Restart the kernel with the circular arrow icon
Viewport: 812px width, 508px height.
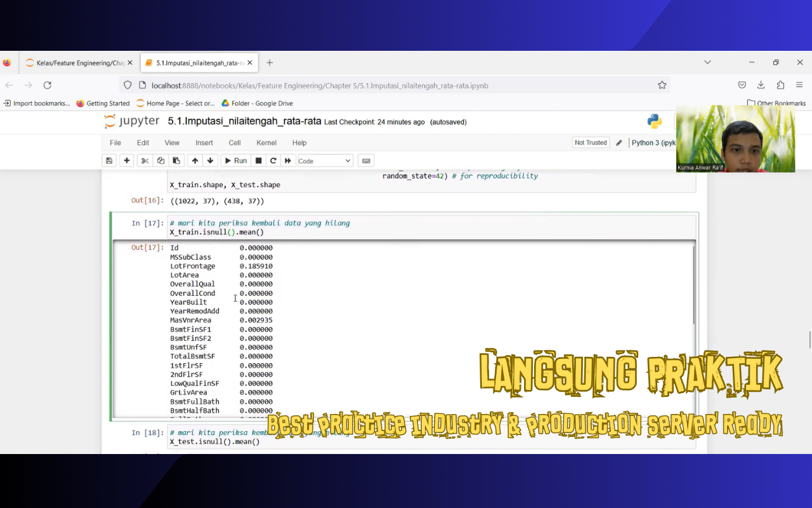(273, 161)
